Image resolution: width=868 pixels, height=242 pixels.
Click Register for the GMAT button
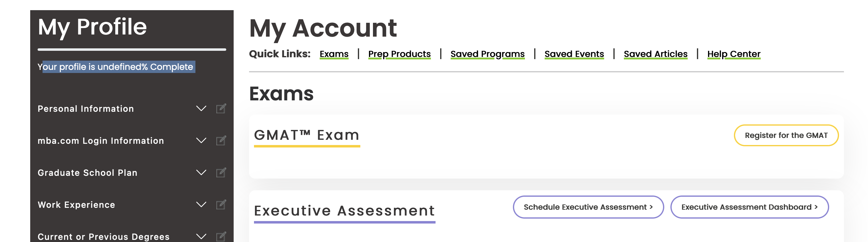point(786,135)
